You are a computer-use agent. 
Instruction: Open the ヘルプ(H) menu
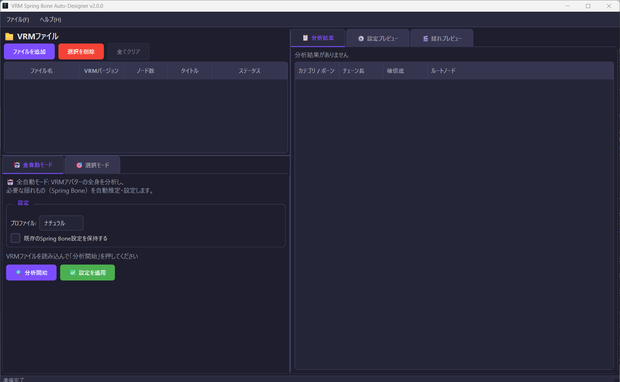tap(50, 19)
